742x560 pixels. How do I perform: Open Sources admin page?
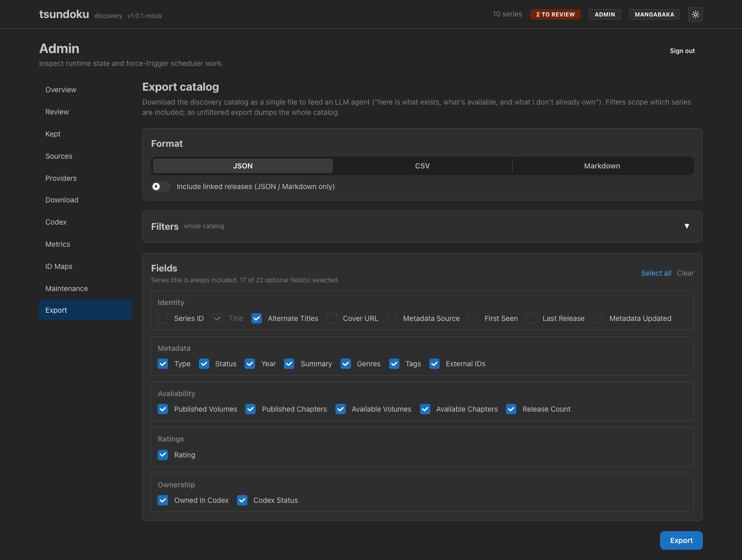[86, 156]
